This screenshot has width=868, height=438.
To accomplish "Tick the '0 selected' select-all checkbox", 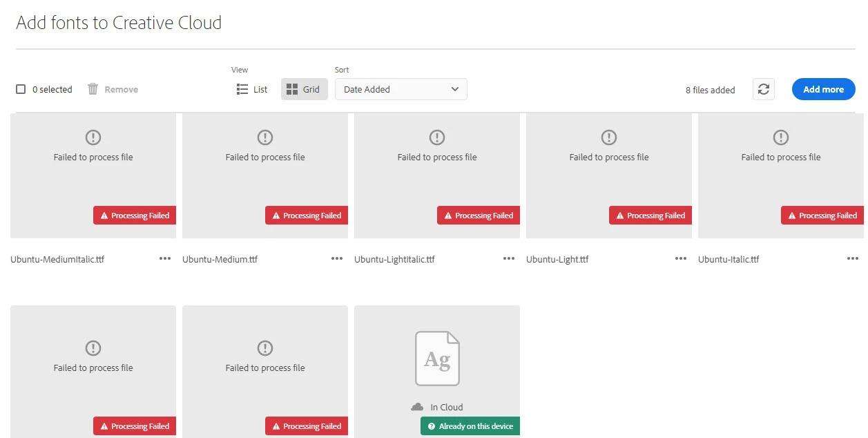I will 21,89.
